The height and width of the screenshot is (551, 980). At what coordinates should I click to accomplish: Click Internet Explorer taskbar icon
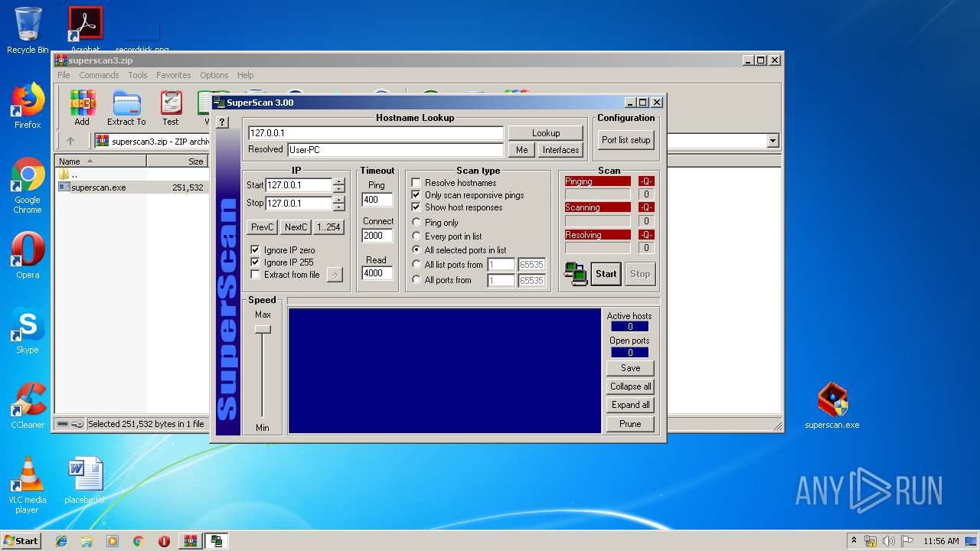click(61, 541)
